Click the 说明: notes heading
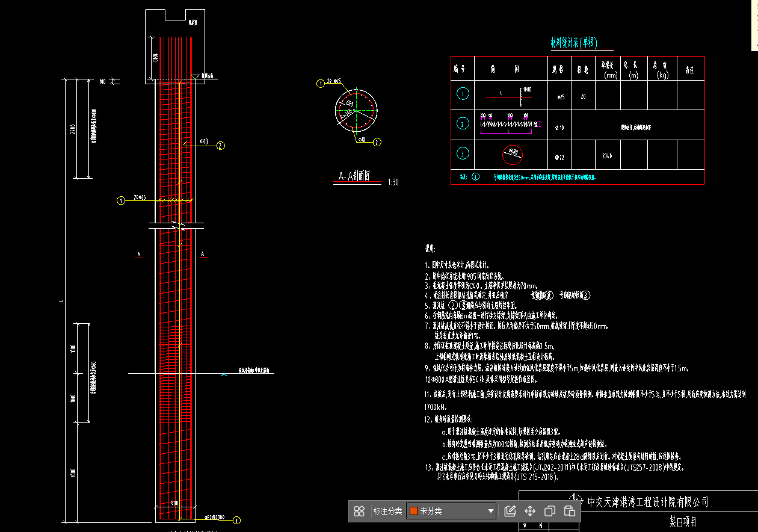758x532 pixels. tap(430, 249)
